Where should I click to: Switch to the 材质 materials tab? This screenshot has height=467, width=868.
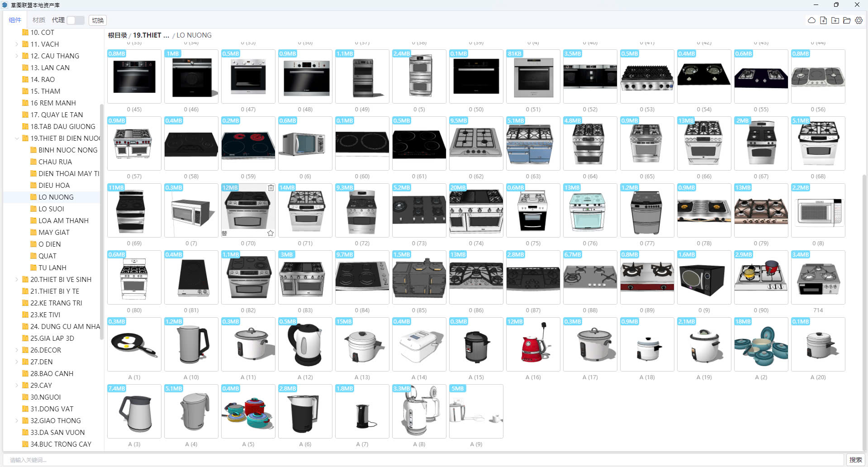[x=39, y=20]
